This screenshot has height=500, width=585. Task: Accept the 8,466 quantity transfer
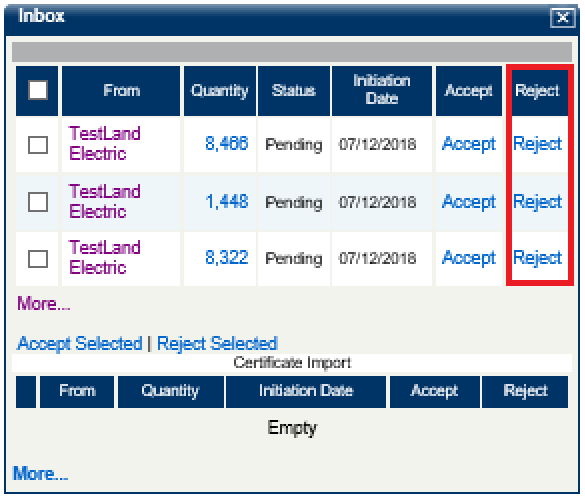pyautogui.click(x=469, y=144)
